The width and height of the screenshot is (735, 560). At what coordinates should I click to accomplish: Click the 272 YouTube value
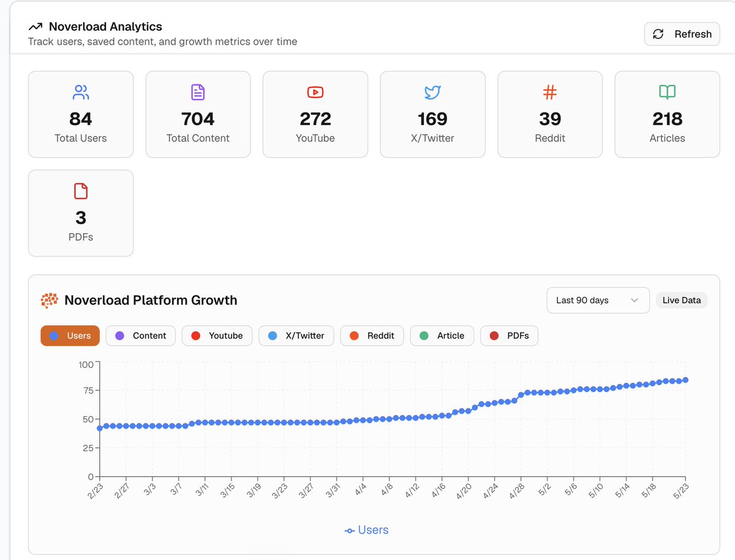(315, 119)
